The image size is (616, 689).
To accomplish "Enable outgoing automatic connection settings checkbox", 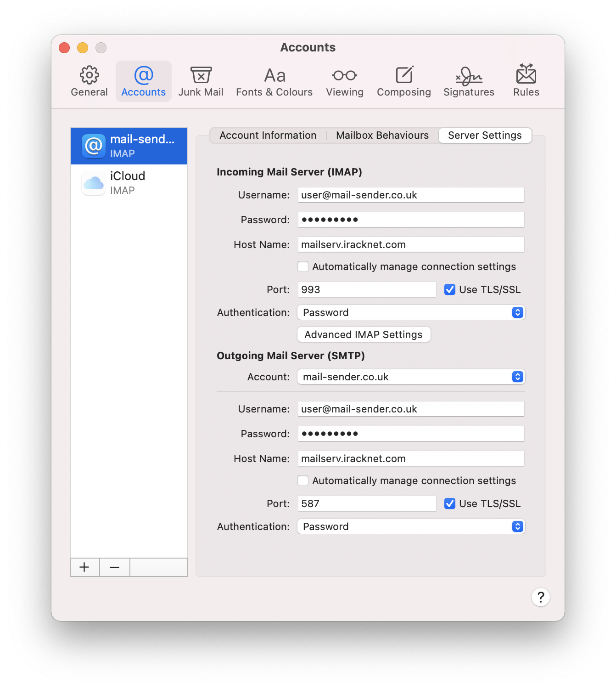I will (303, 480).
